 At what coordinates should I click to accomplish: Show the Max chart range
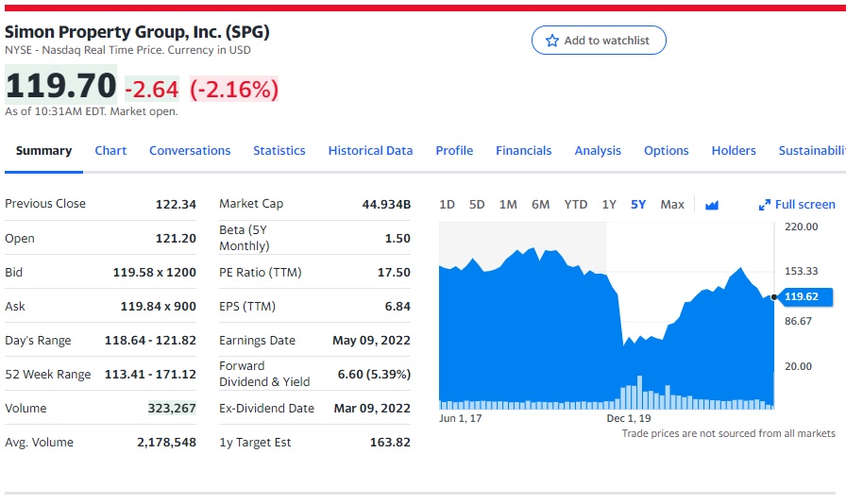tap(672, 205)
